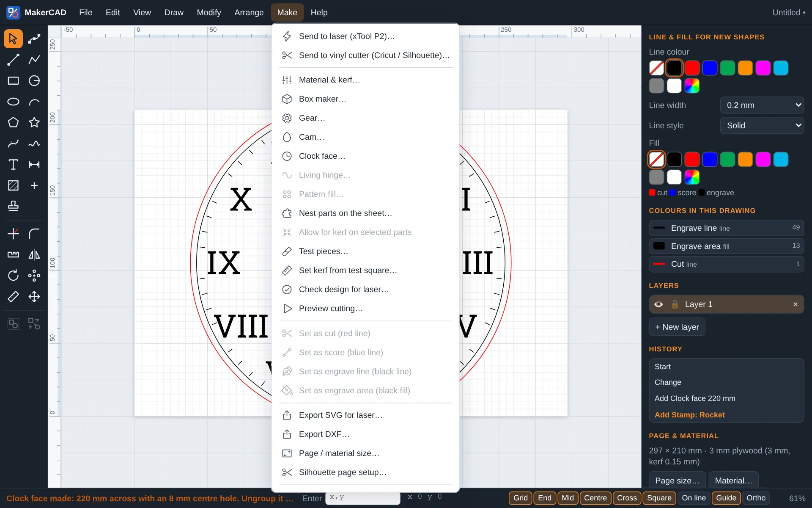Choose the rotate tool

(x=13, y=276)
